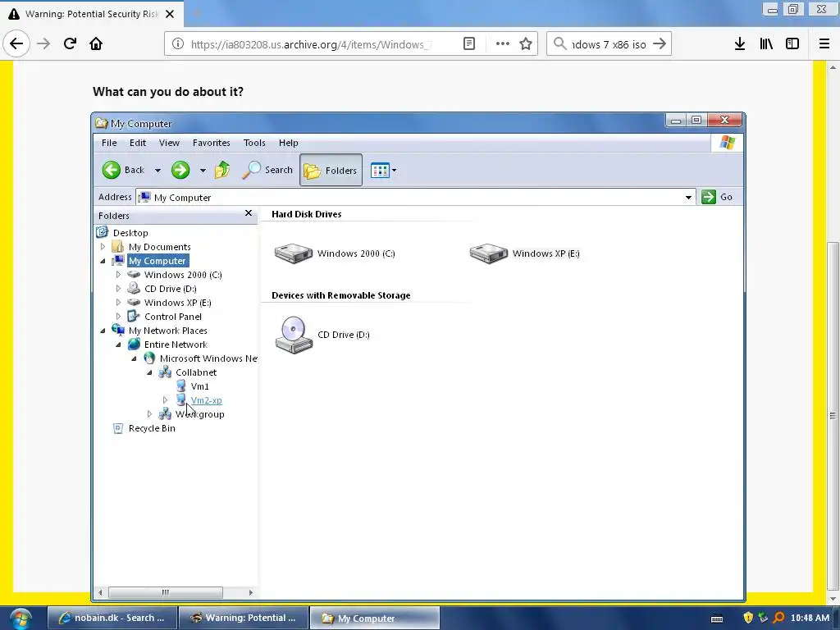
Task: Expand Windows XP (E:) tree node
Action: [x=118, y=303]
